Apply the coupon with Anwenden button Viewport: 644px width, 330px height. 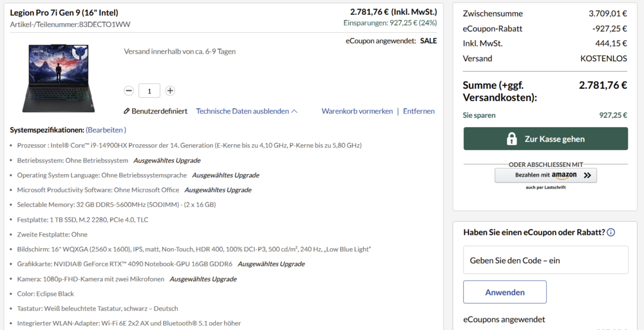(505, 292)
